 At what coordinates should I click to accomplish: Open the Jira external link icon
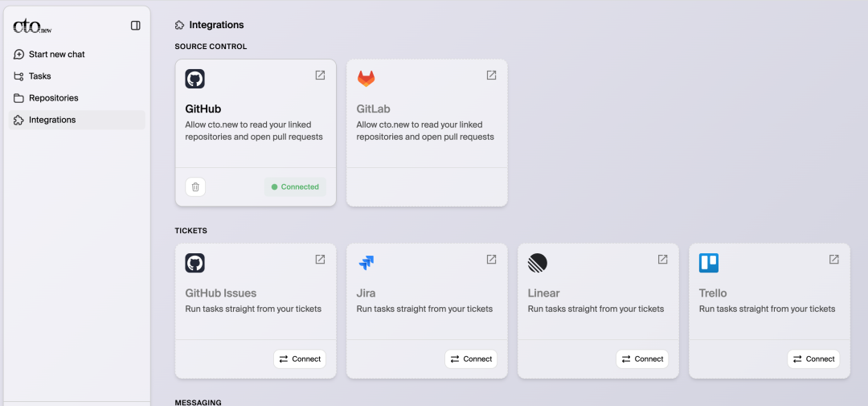coord(491,260)
